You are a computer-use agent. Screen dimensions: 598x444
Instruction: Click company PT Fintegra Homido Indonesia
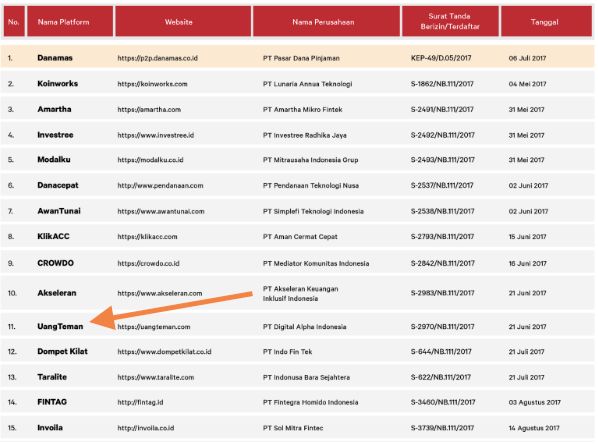(310, 402)
